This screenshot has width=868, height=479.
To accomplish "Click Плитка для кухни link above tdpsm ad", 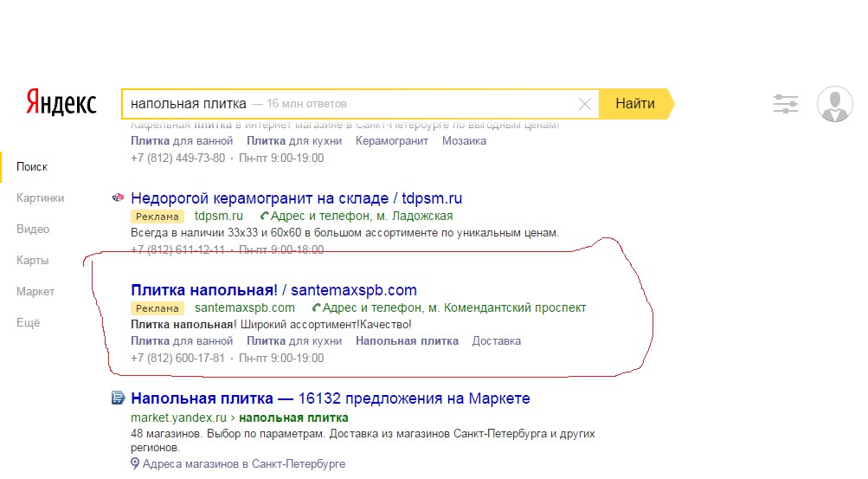I will point(294,141).
